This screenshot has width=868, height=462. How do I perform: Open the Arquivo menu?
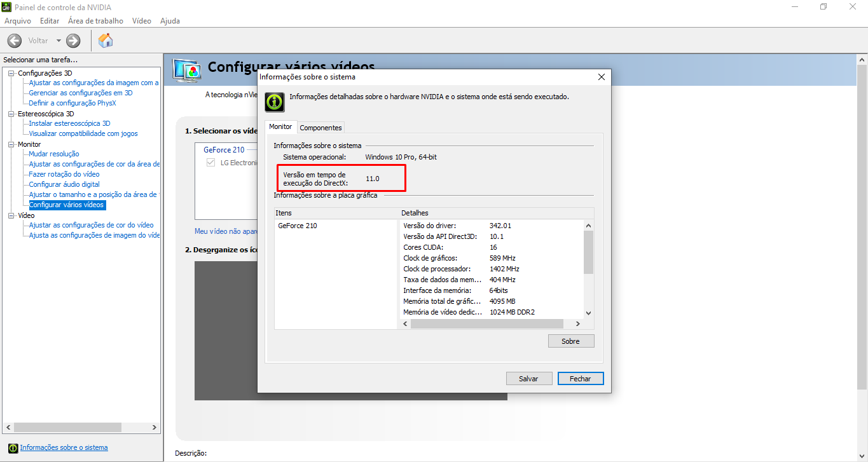(18, 21)
